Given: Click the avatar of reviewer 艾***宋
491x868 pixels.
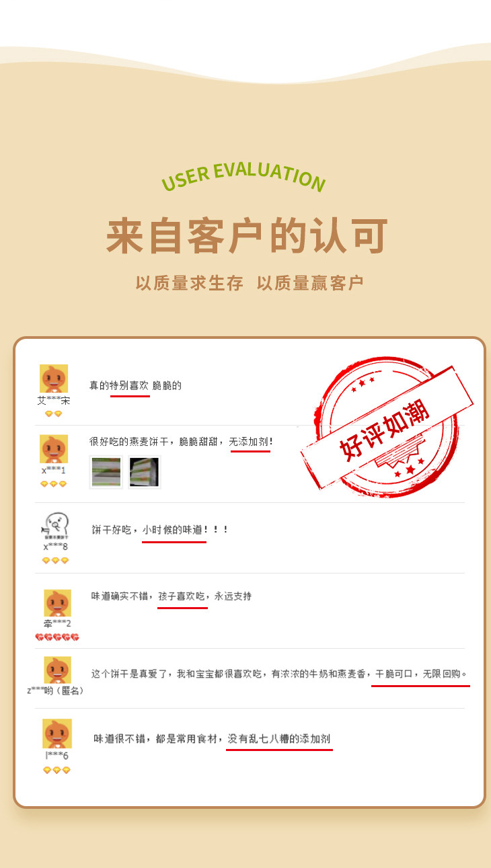Looking at the screenshot, I should [x=54, y=379].
